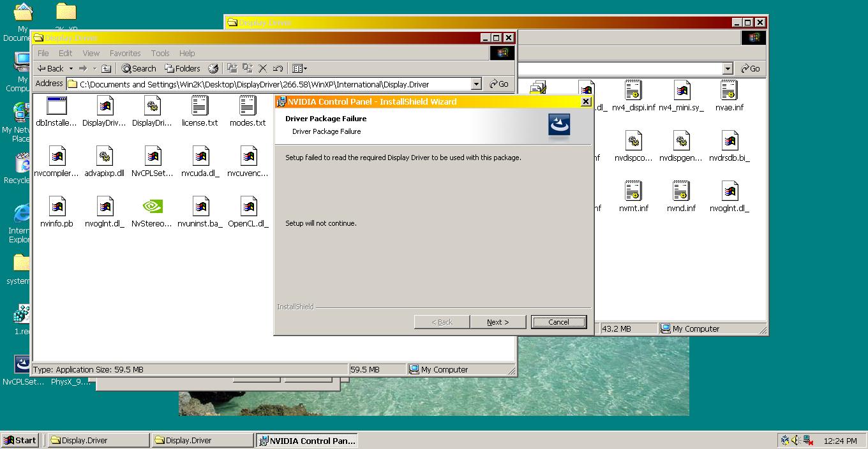Select the OpenCL.dl_ file
The image size is (868, 449).
pyautogui.click(x=248, y=212)
